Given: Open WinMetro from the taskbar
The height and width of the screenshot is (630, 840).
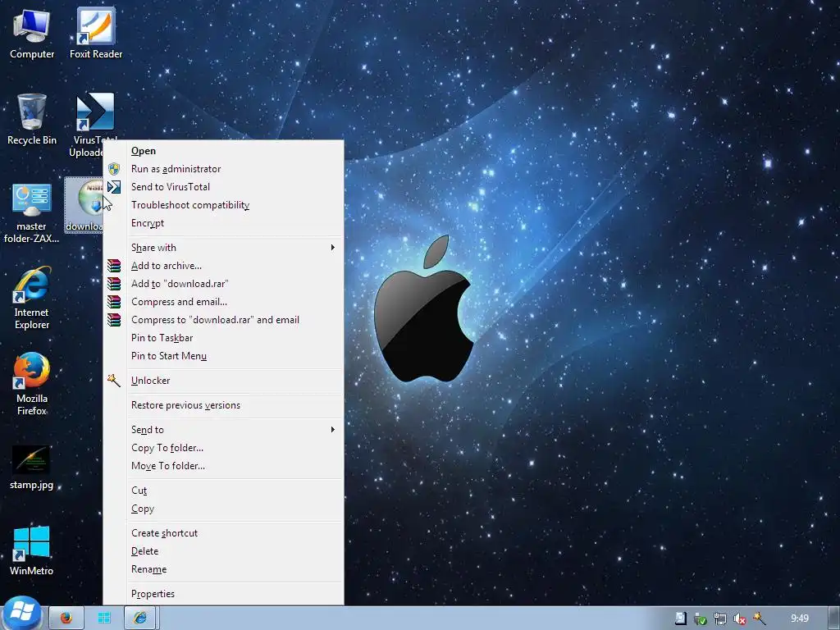Looking at the screenshot, I should click(104, 619).
